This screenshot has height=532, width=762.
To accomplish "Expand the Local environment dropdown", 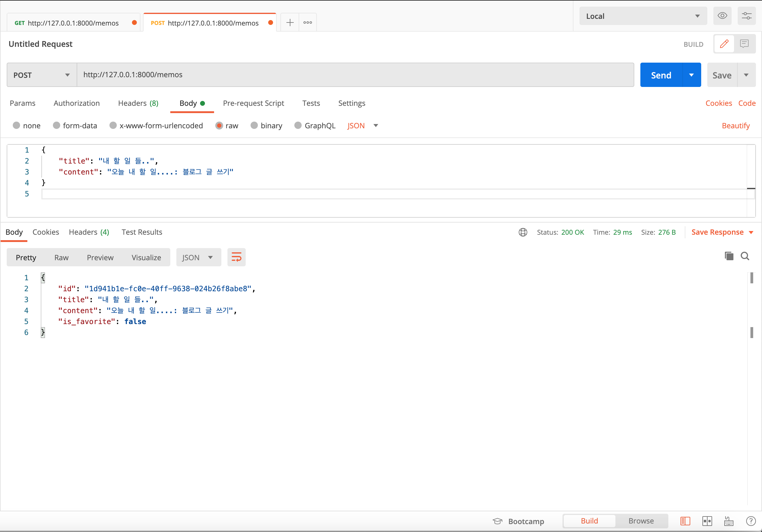I will tap(643, 16).
